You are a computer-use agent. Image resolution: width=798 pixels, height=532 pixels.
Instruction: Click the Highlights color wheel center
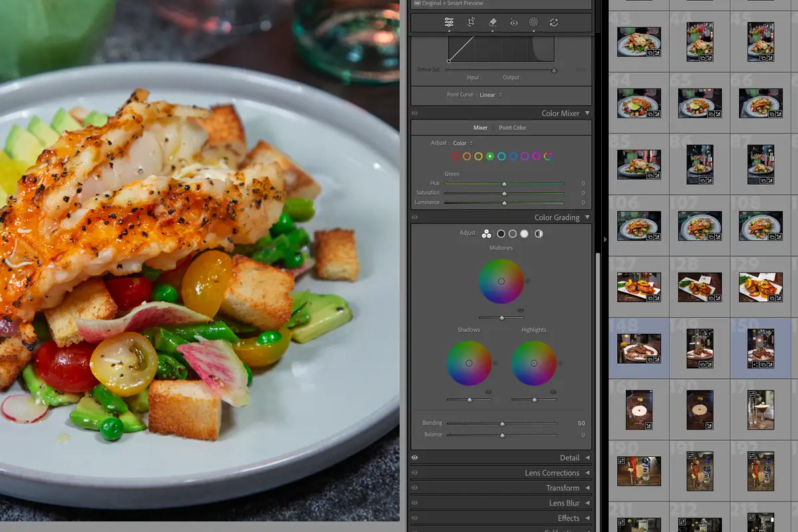point(534,363)
